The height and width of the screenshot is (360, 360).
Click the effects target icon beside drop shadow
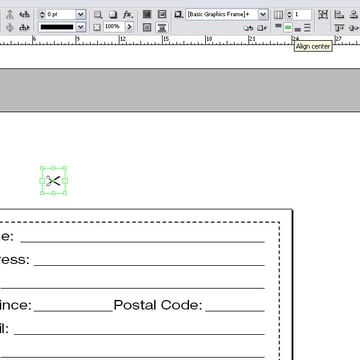98,15
